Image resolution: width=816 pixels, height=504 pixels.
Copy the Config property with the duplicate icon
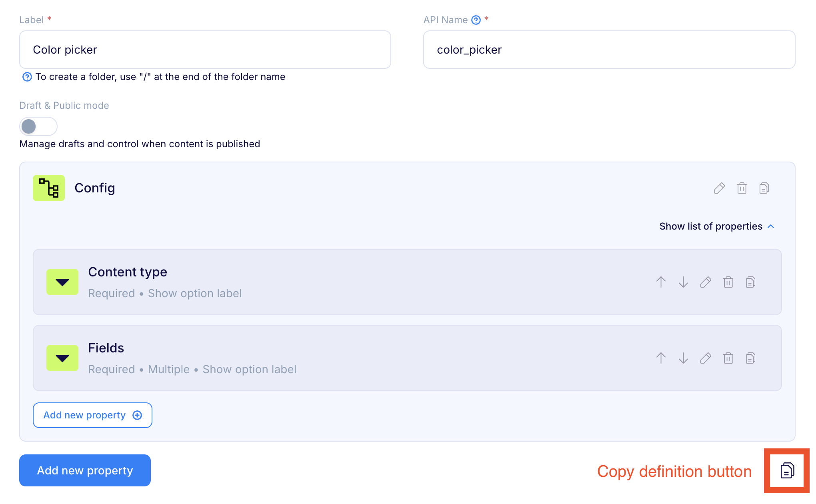[x=764, y=188]
